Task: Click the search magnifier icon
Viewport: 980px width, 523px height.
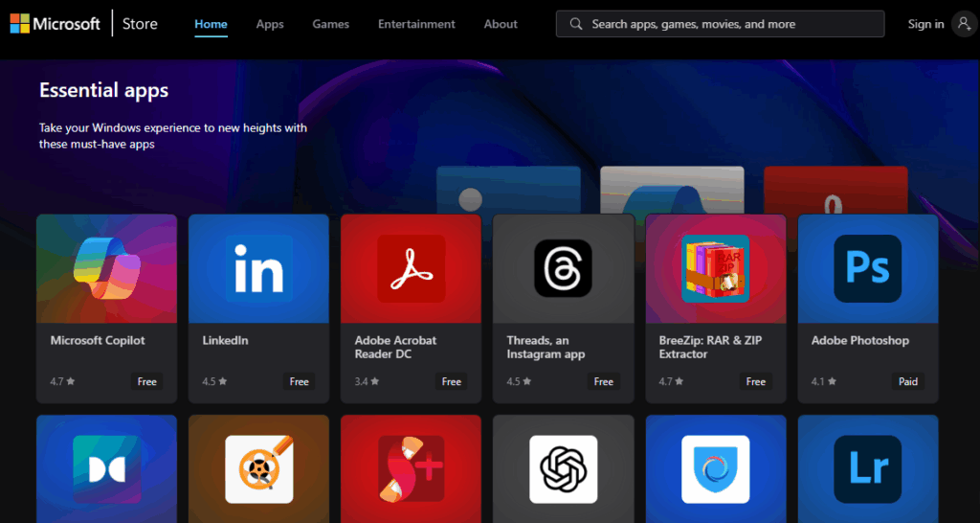Action: (x=577, y=24)
